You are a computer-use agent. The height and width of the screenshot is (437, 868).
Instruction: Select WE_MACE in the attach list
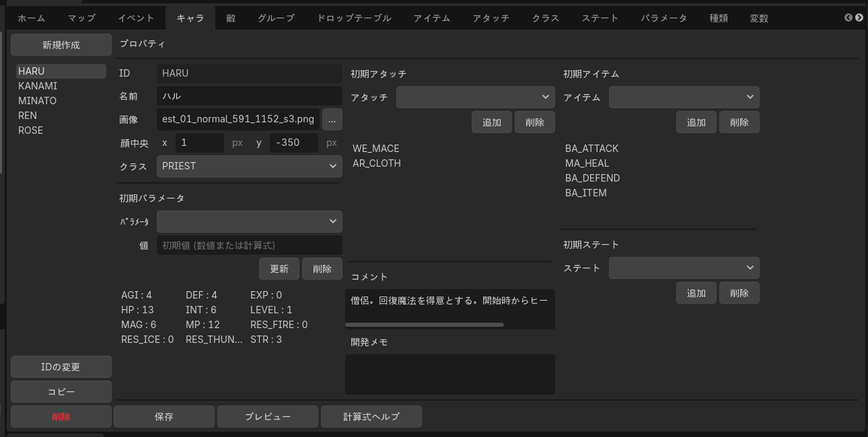(376, 149)
